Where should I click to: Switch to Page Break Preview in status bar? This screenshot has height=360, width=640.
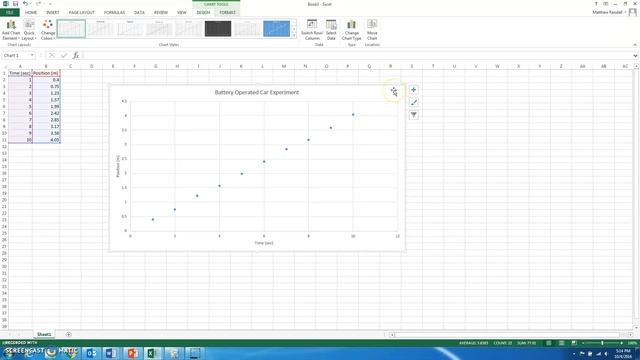tap(574, 343)
